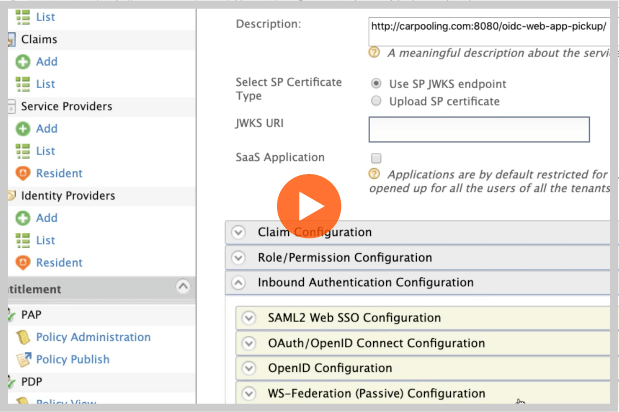Expand OpenID Configuration section
The height and width of the screenshot is (412, 619).
(249, 368)
